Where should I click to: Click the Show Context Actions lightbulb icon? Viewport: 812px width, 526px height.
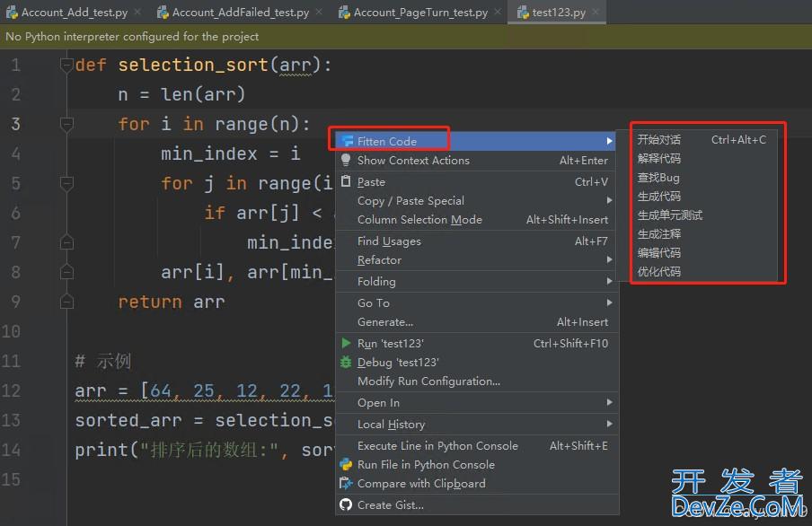[x=346, y=160]
